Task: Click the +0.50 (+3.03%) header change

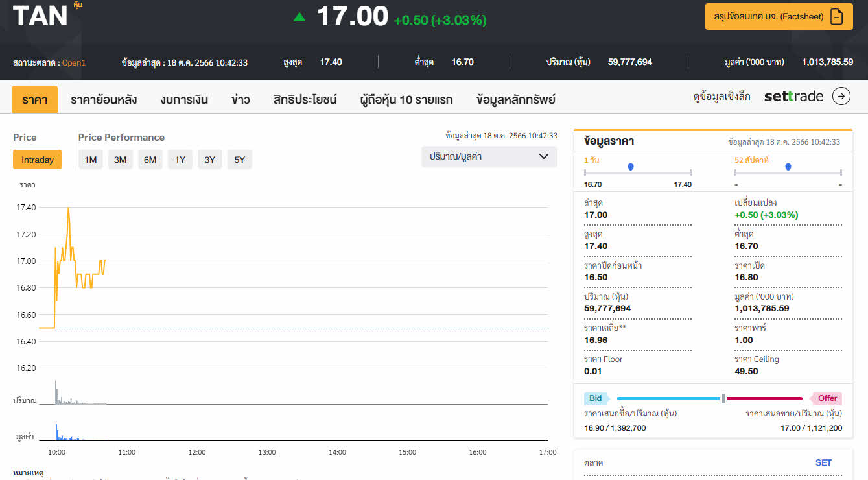Action: click(x=440, y=20)
